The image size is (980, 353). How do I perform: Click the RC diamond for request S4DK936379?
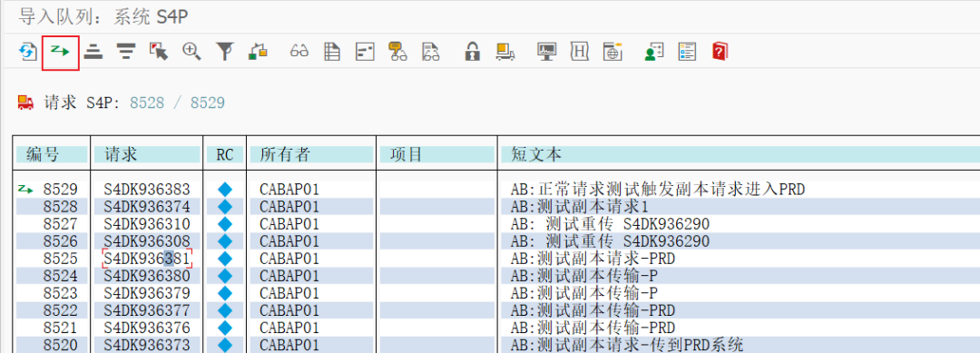(x=225, y=293)
